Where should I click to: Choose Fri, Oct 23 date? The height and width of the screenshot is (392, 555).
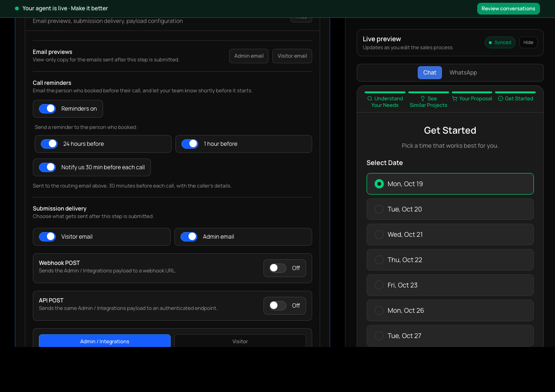[450, 285]
